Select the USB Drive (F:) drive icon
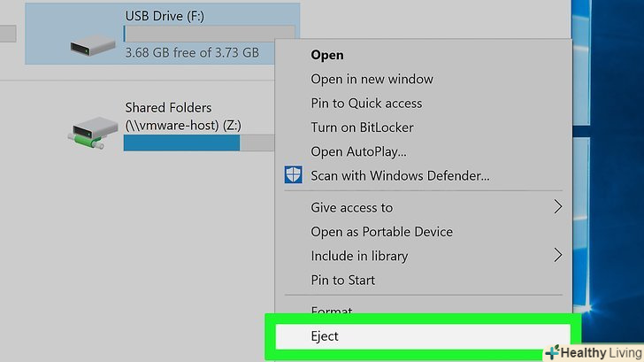 coord(93,43)
